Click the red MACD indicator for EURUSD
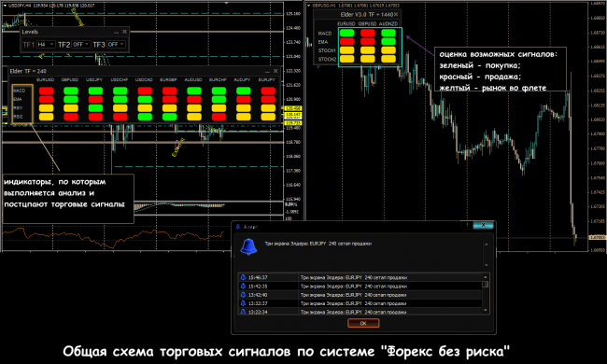 (x=46, y=91)
